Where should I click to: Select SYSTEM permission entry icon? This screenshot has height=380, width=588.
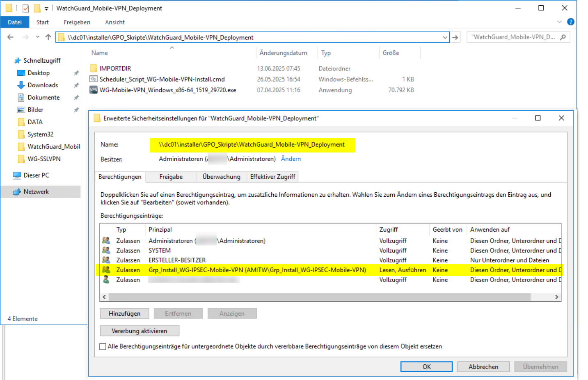[106, 250]
